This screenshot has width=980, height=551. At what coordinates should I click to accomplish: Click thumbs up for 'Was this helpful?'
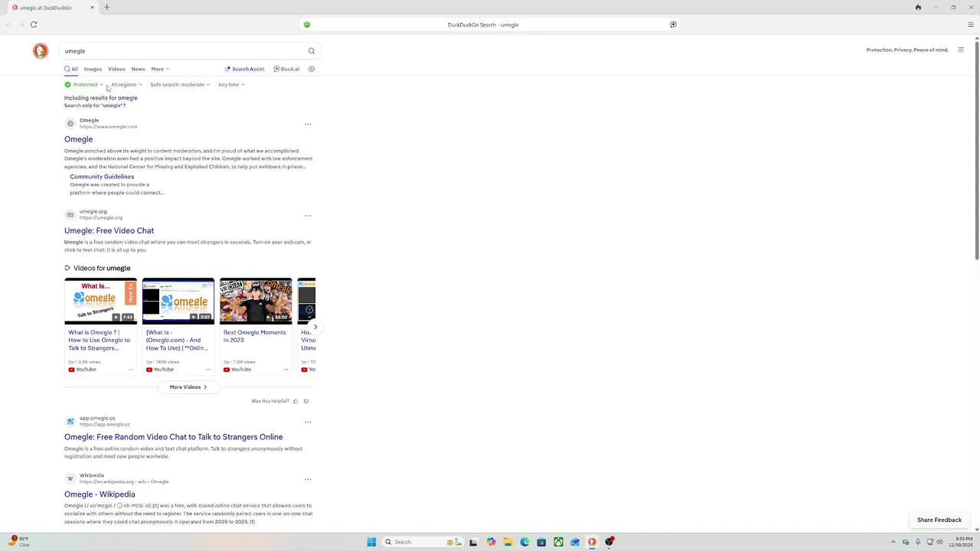296,401
